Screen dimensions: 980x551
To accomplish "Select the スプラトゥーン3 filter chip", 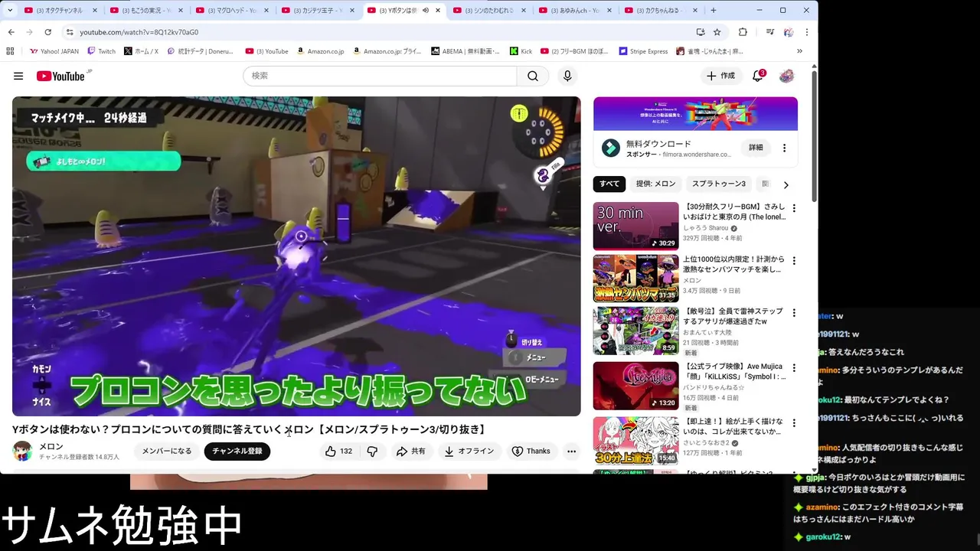I will (x=718, y=184).
